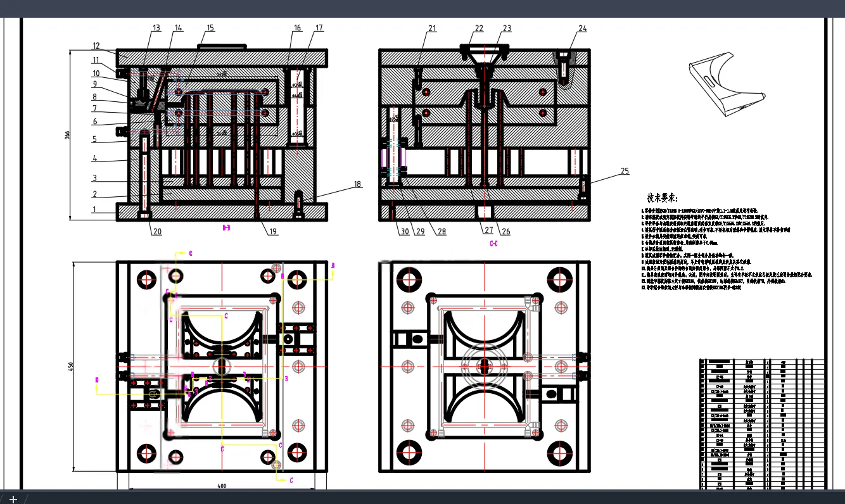Click part balloon number 11
Image resolution: width=845 pixels, height=504 pixels.
(96, 60)
